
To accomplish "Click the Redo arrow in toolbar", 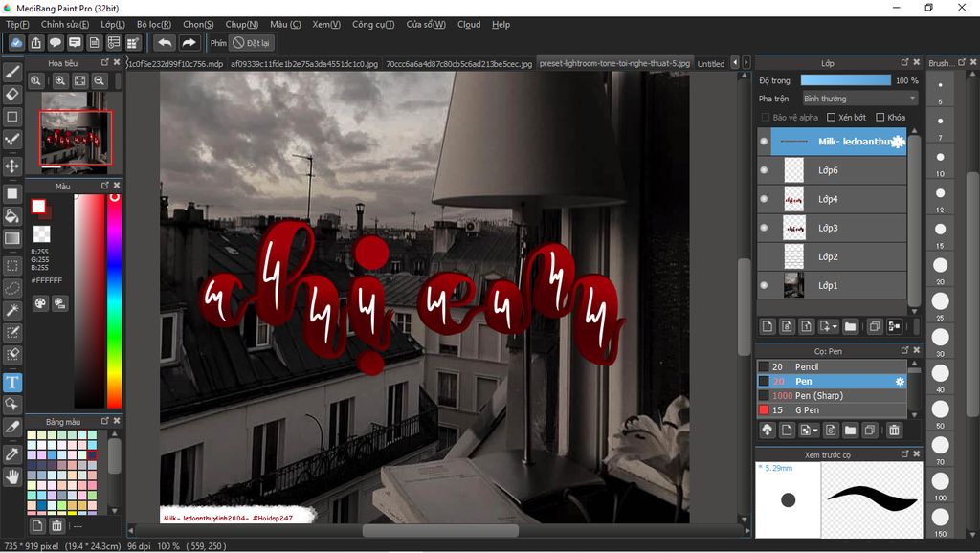I will 189,43.
